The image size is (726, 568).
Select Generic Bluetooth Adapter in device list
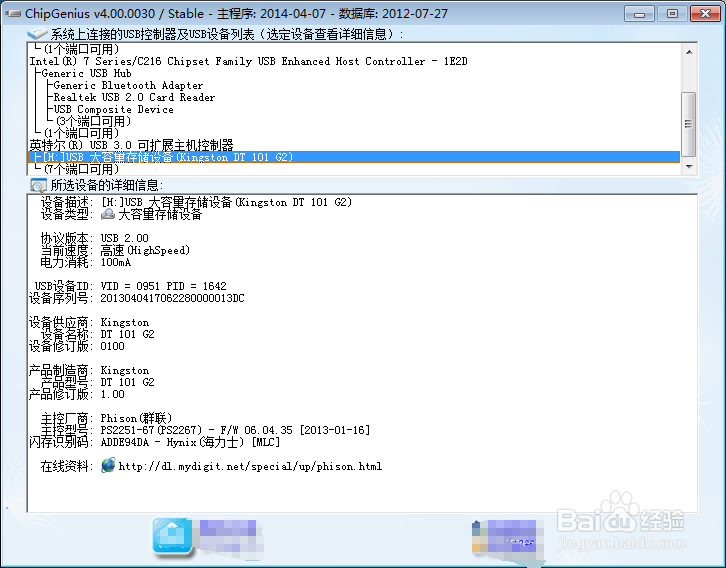(x=128, y=85)
